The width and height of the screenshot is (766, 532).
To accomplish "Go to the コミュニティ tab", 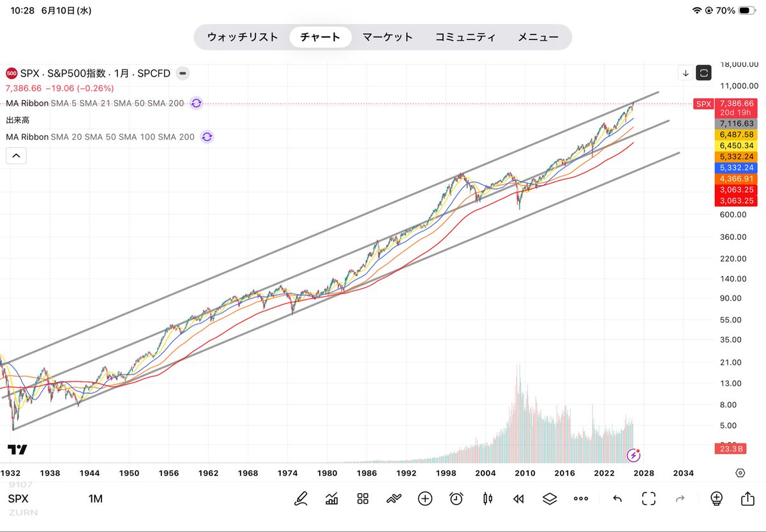I will [x=465, y=37].
